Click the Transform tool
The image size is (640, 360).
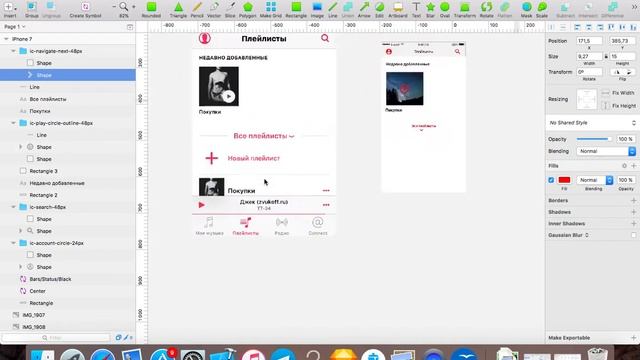(464, 9)
